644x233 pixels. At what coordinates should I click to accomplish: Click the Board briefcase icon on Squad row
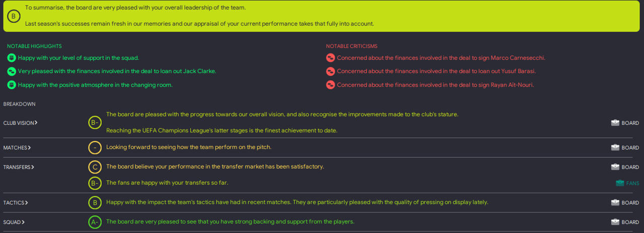615,222
